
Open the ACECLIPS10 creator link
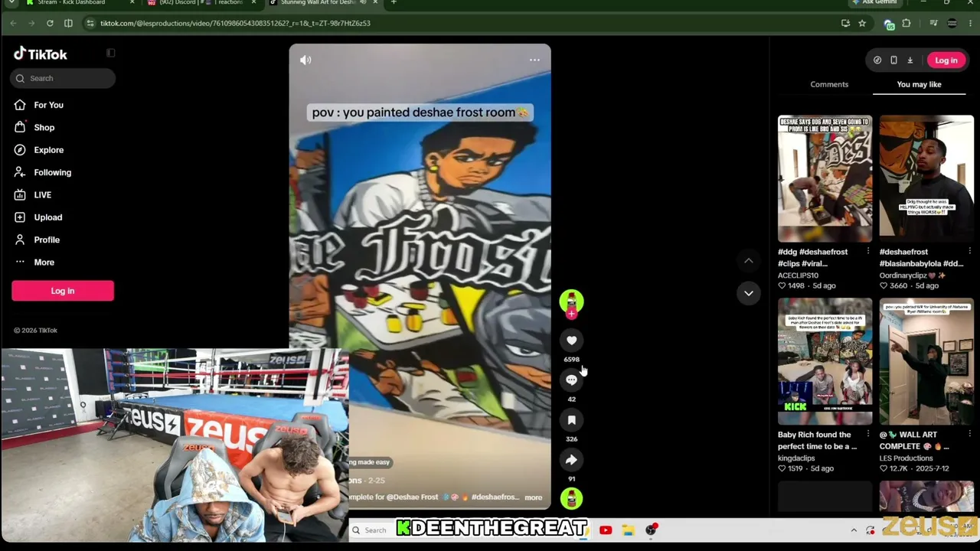(x=798, y=275)
